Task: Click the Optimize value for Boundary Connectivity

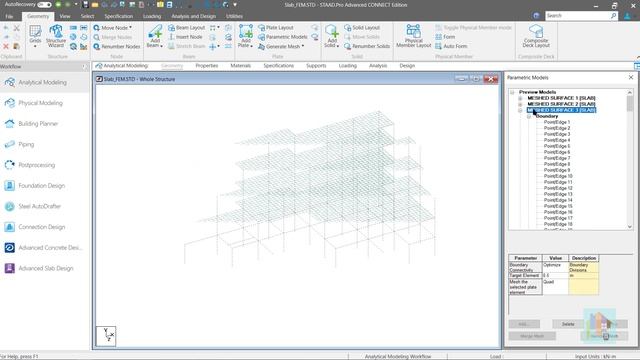Action: tap(555, 267)
